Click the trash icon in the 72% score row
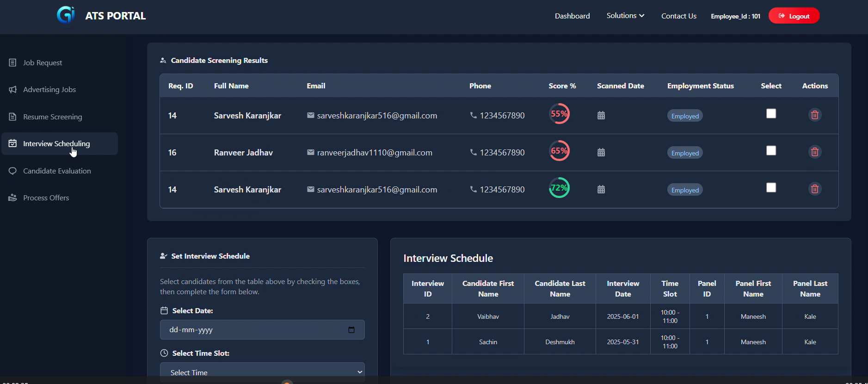 click(814, 189)
